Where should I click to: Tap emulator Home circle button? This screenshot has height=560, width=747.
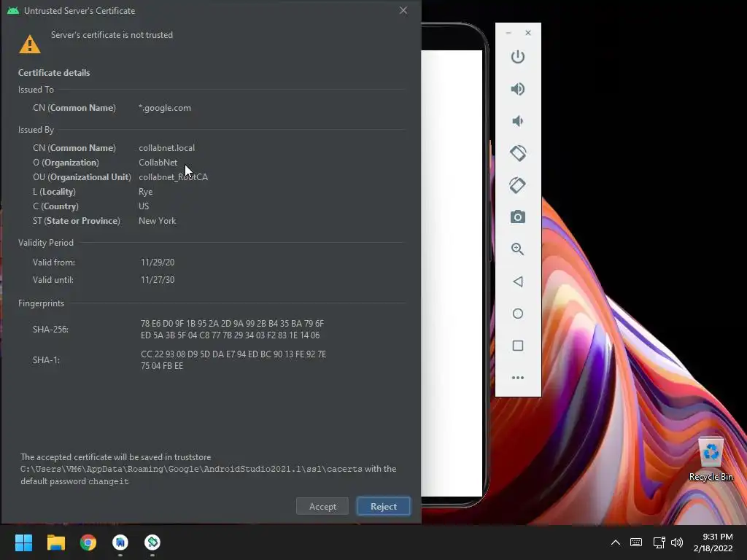click(x=518, y=314)
